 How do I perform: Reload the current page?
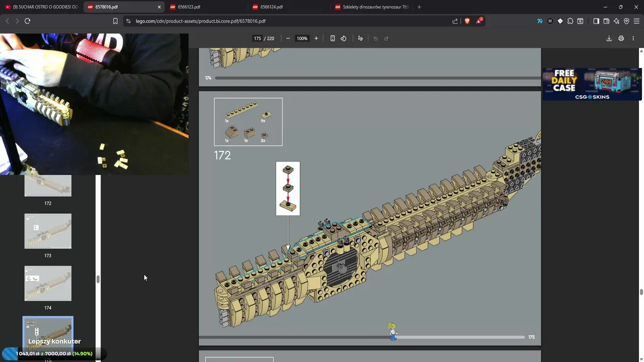27,21
